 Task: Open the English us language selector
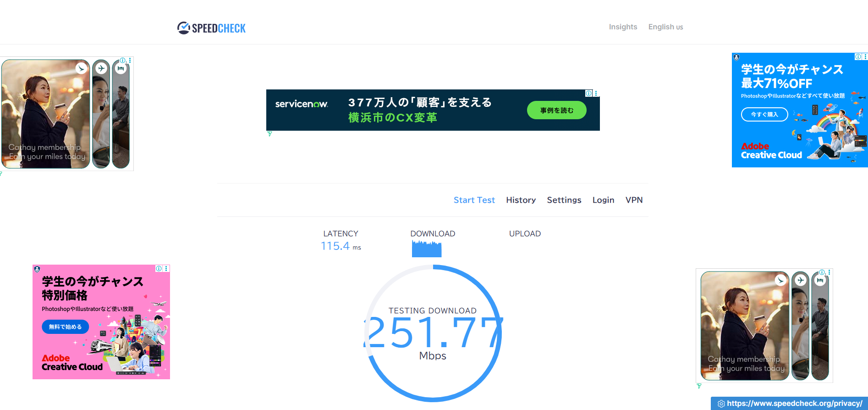(665, 27)
